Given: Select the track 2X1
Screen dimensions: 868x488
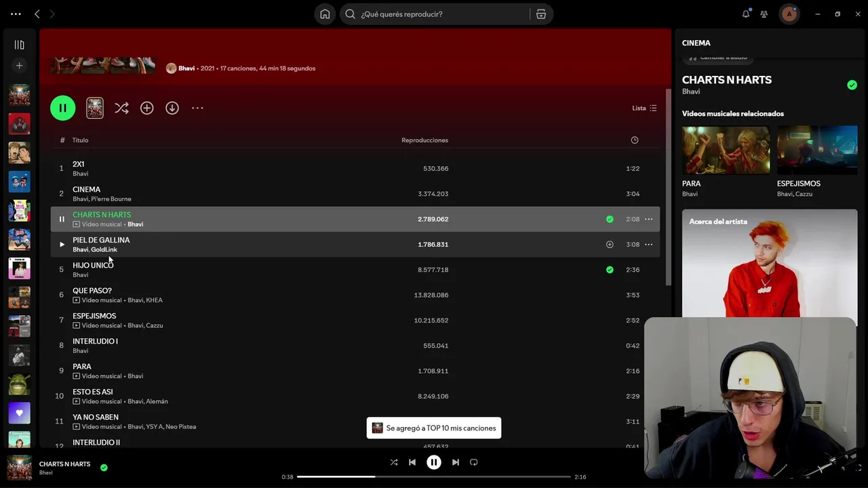Looking at the screenshot, I should (355, 168).
